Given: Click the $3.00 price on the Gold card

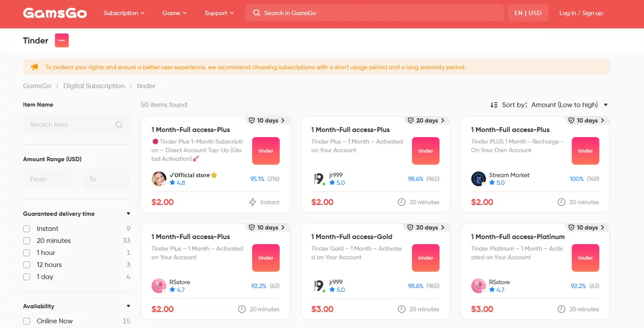Looking at the screenshot, I should coord(322,309).
